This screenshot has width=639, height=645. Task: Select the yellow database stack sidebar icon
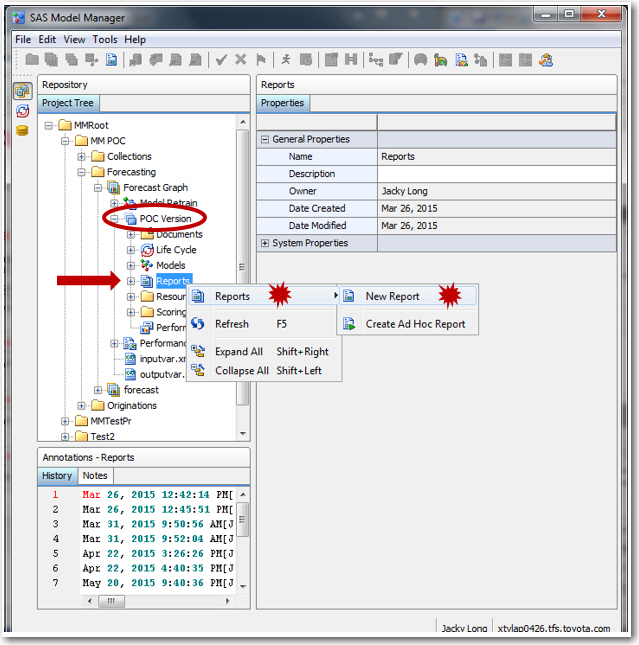22,131
